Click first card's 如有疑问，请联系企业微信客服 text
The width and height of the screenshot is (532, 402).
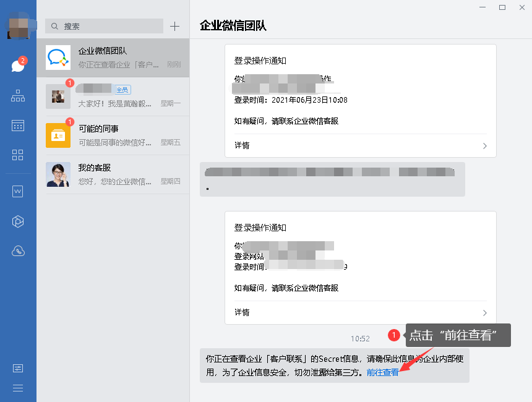(286, 121)
